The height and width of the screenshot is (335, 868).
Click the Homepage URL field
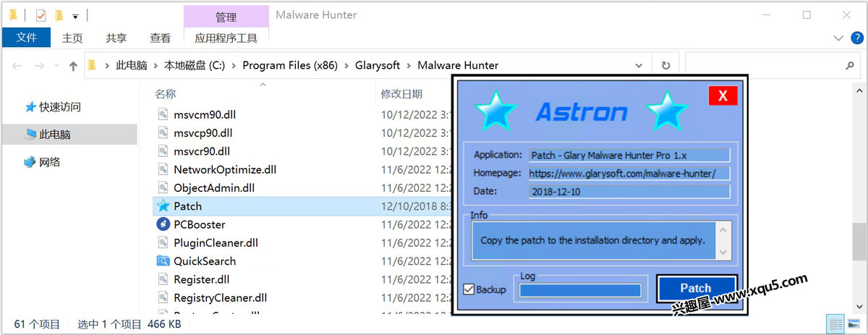click(629, 174)
